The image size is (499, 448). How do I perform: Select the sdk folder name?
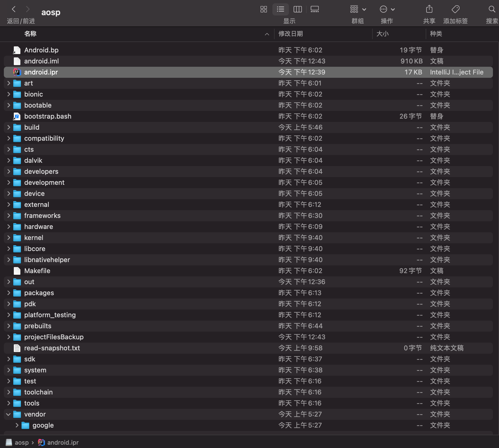[x=30, y=359]
